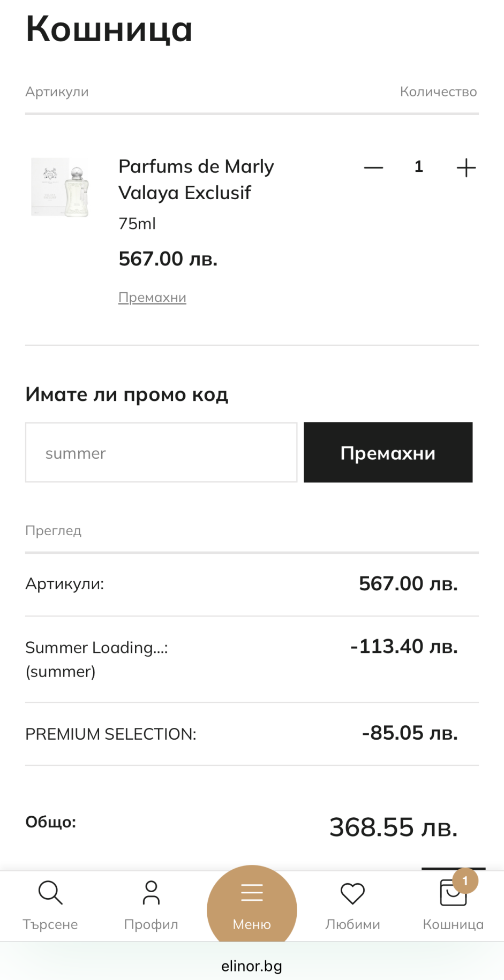Open the Търсене search icon
504x980 pixels.
[50, 892]
